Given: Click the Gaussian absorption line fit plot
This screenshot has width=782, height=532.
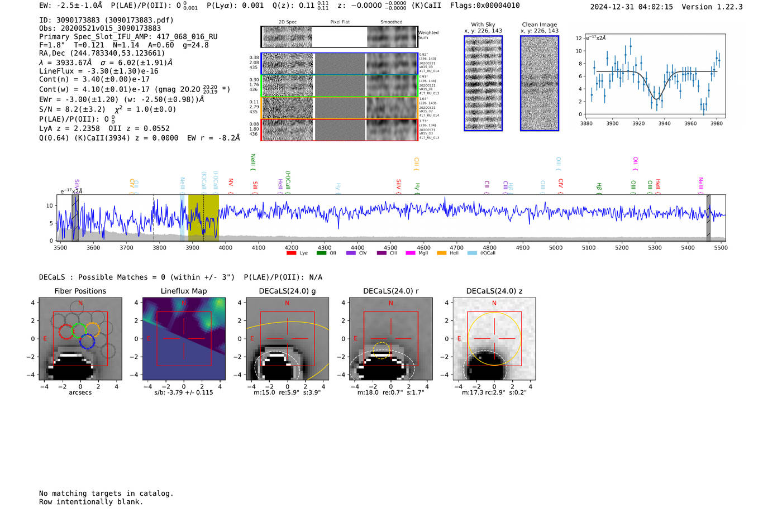Looking at the screenshot, I should (x=655, y=76).
